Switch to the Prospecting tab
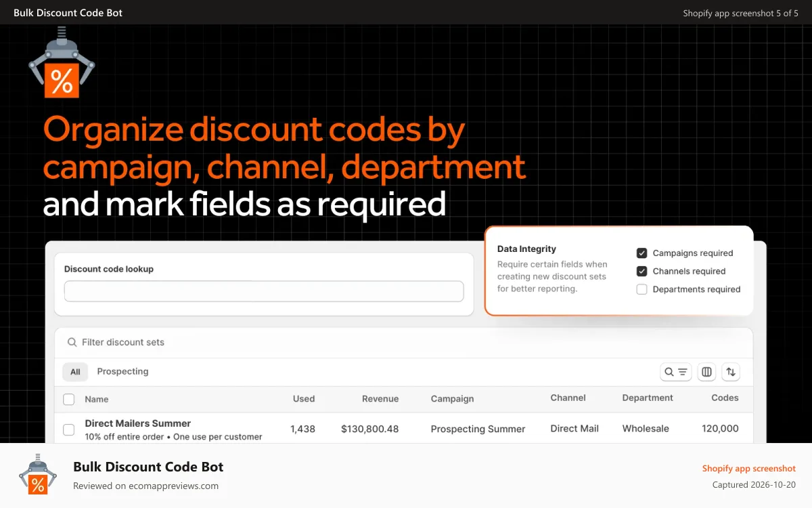Viewport: 812px width, 508px height. [x=122, y=372]
